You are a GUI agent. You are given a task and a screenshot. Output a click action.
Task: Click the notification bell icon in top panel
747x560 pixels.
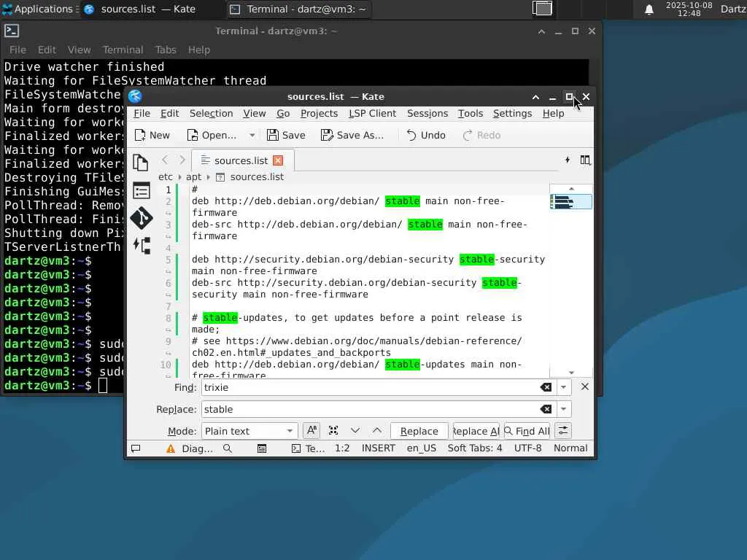tap(649, 9)
